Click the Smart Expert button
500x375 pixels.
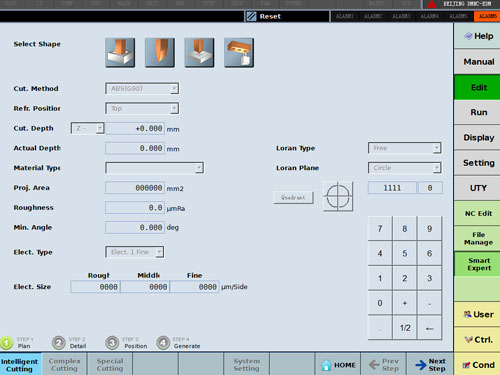[x=477, y=264]
